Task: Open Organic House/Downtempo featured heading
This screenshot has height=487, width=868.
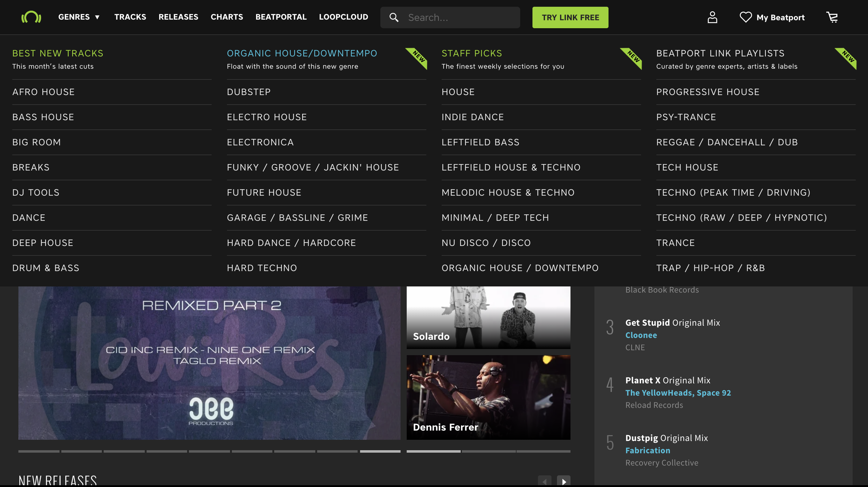Action: click(x=302, y=53)
